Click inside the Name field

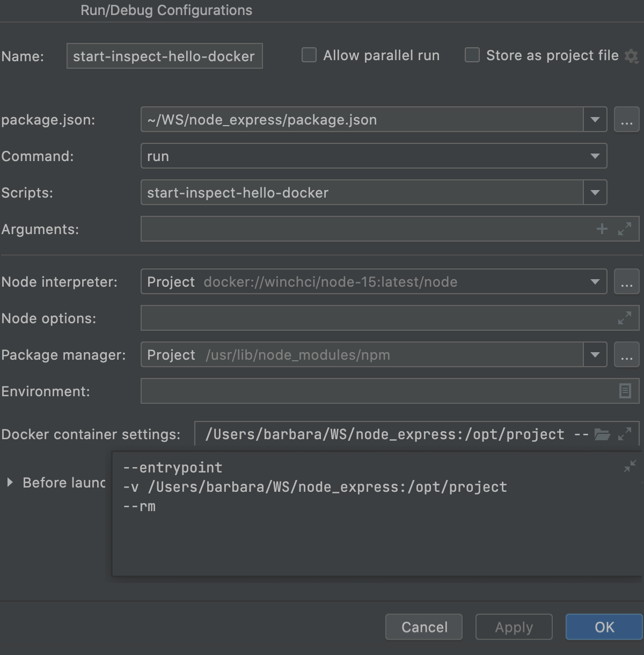pos(164,55)
